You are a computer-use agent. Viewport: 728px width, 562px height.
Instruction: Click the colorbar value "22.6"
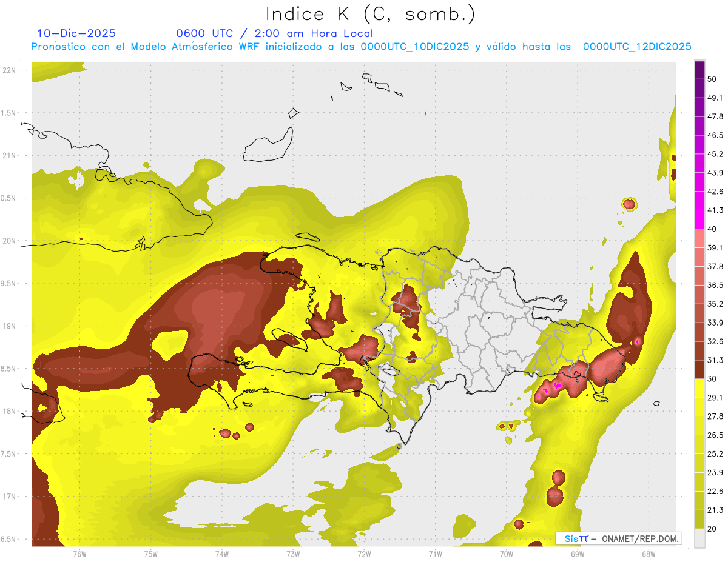(x=715, y=492)
